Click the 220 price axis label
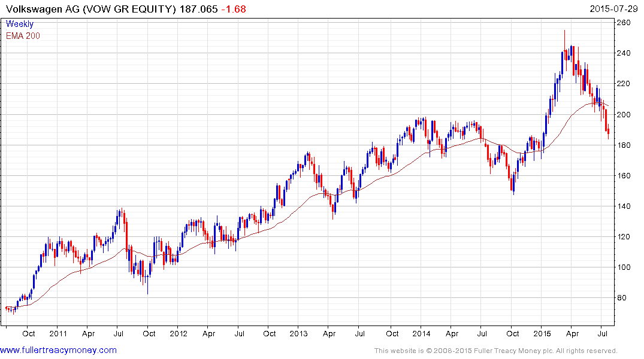 coord(624,84)
